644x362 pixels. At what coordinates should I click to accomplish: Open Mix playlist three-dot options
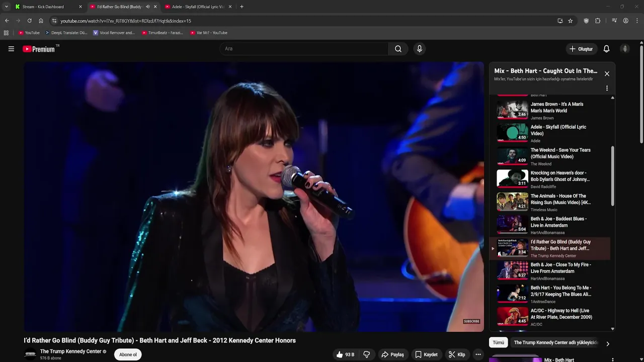click(607, 88)
